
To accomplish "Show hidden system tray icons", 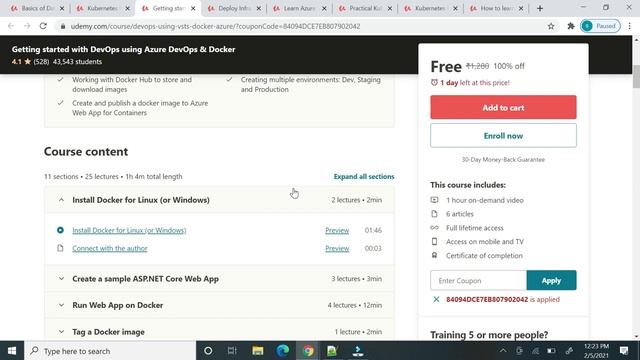I will [x=503, y=351].
